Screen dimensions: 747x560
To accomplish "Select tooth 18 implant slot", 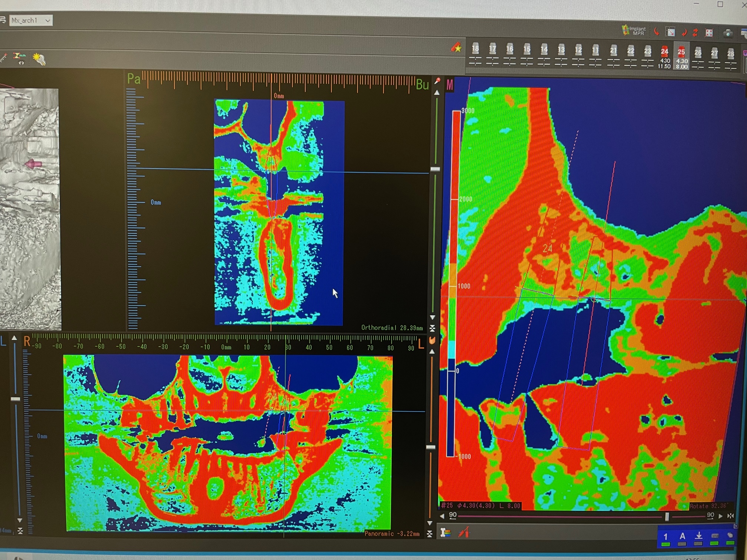I will click(475, 54).
